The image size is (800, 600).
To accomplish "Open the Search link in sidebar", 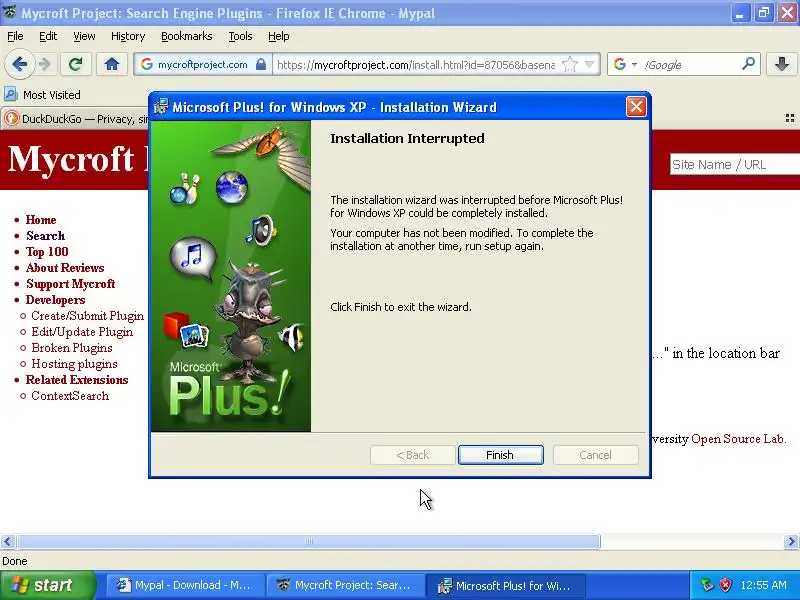I will pos(45,236).
